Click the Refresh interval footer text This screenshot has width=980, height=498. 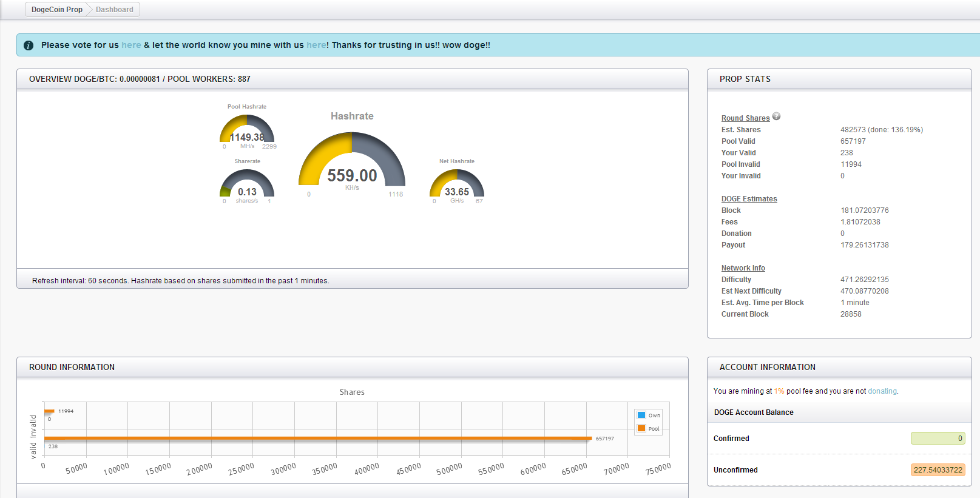181,281
